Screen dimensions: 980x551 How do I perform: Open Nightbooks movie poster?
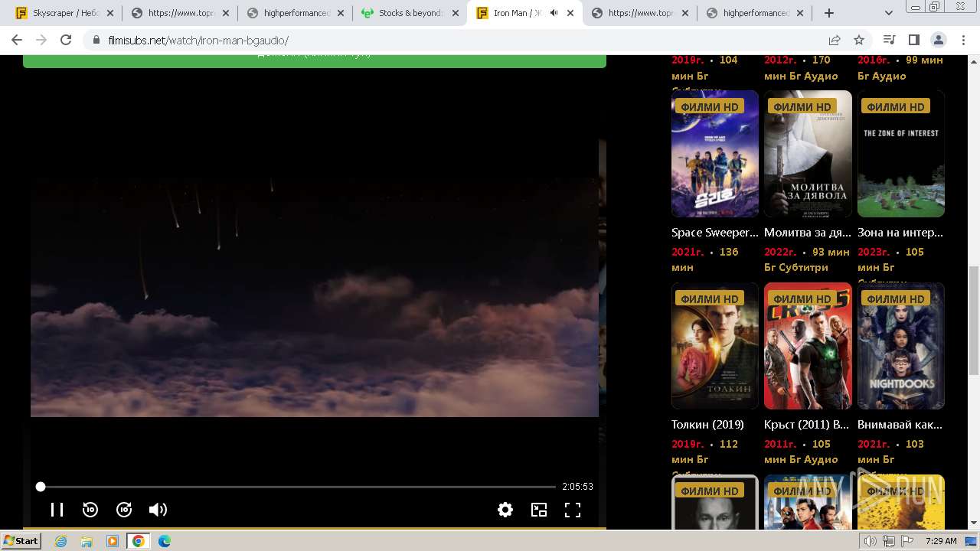[x=901, y=346]
